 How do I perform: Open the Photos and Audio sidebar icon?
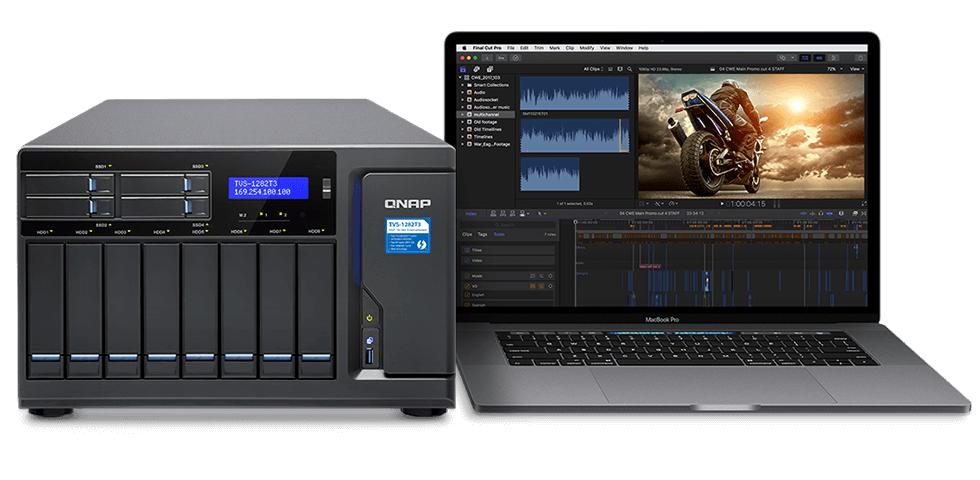[476, 69]
